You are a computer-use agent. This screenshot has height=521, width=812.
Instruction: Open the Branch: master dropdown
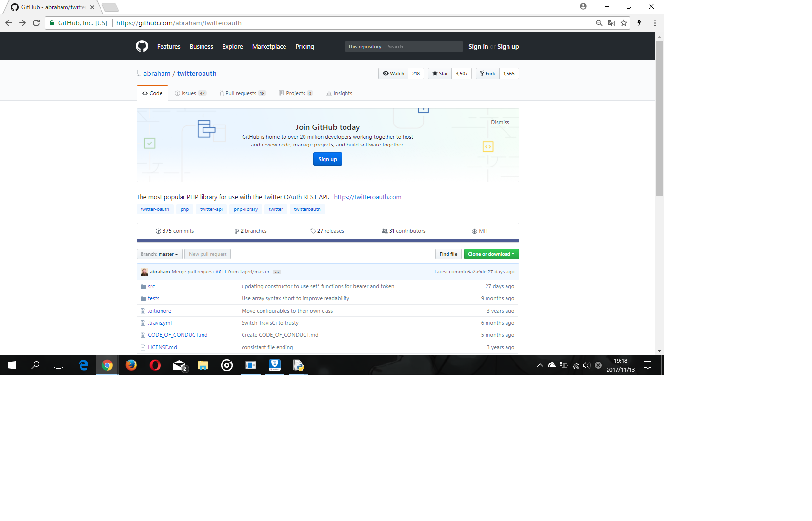(159, 254)
